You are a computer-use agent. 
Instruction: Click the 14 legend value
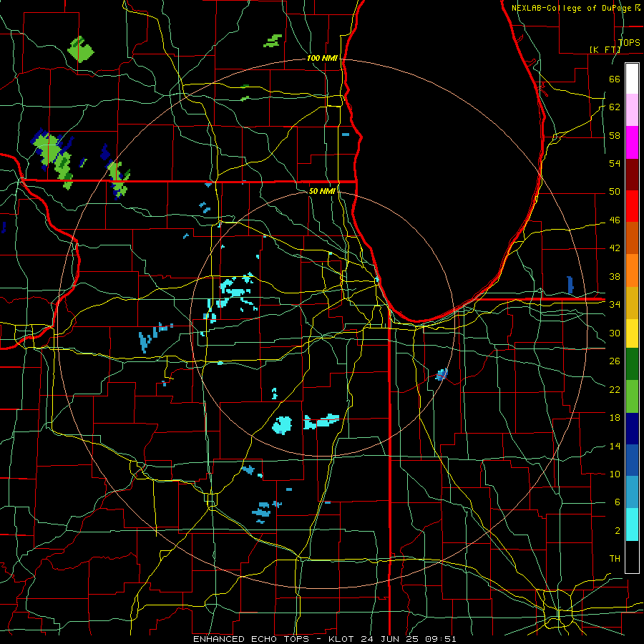click(x=615, y=446)
